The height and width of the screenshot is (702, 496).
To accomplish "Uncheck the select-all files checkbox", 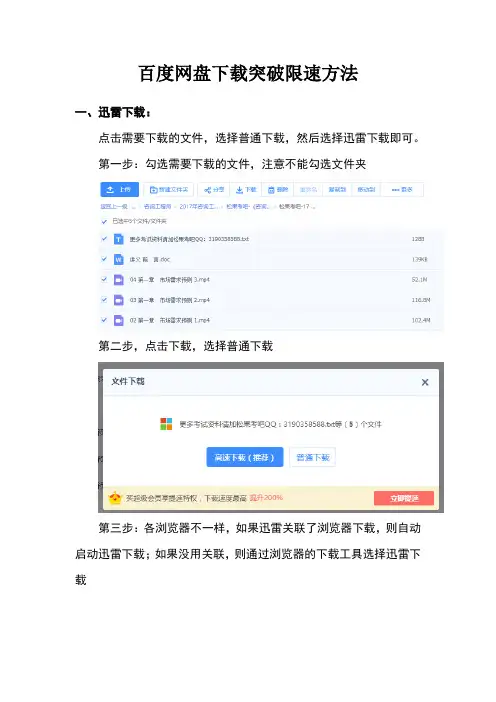I will click(x=104, y=221).
